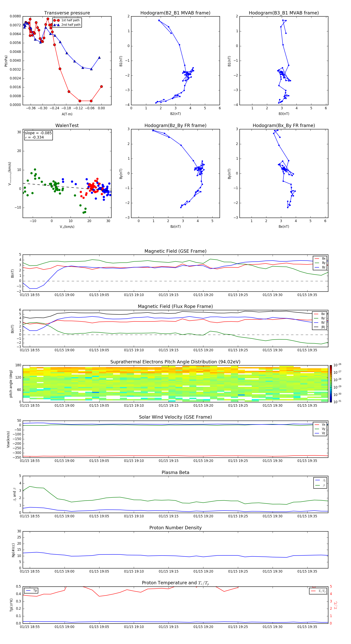Click the 'Solar Wind Velocity (GSE Frame)' title
The width and height of the screenshot is (351, 644).
[x=175, y=417]
